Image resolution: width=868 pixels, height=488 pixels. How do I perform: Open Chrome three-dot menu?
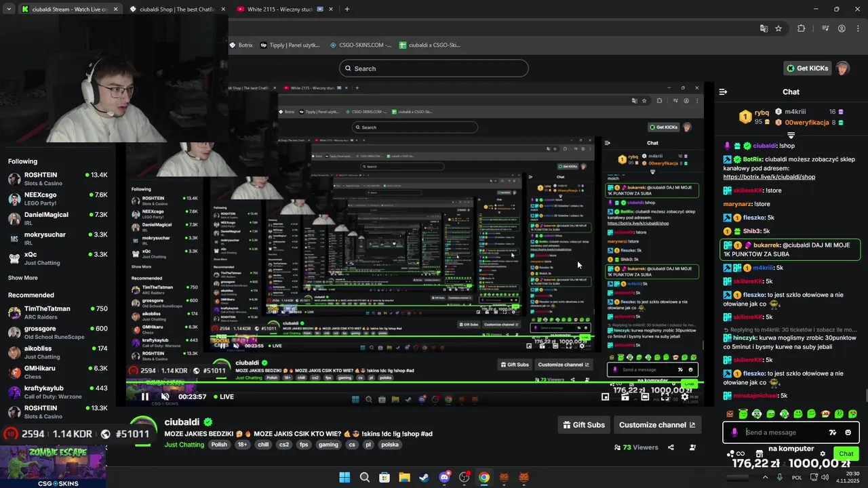tap(857, 28)
